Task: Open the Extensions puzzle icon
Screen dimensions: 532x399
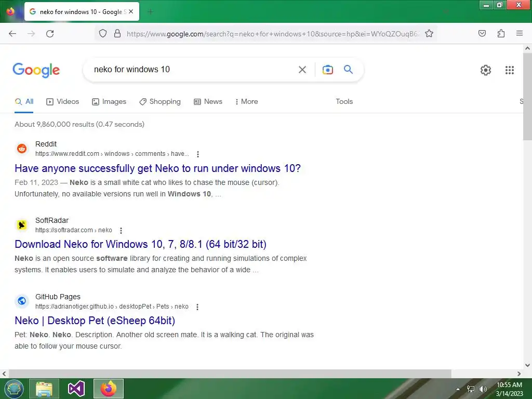Action: [501, 33]
